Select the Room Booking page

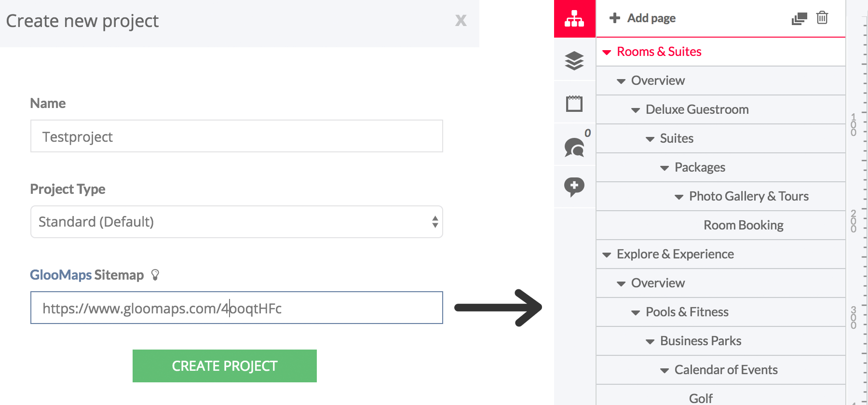point(743,225)
